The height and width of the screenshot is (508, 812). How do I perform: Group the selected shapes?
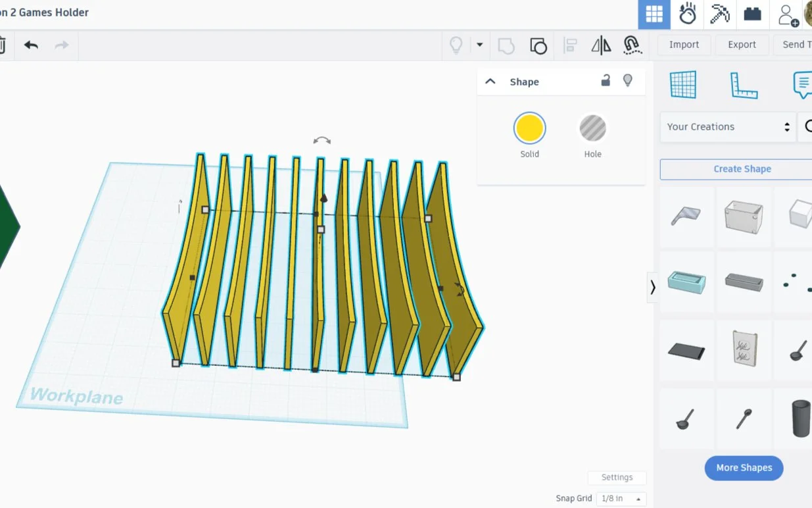pyautogui.click(x=506, y=45)
